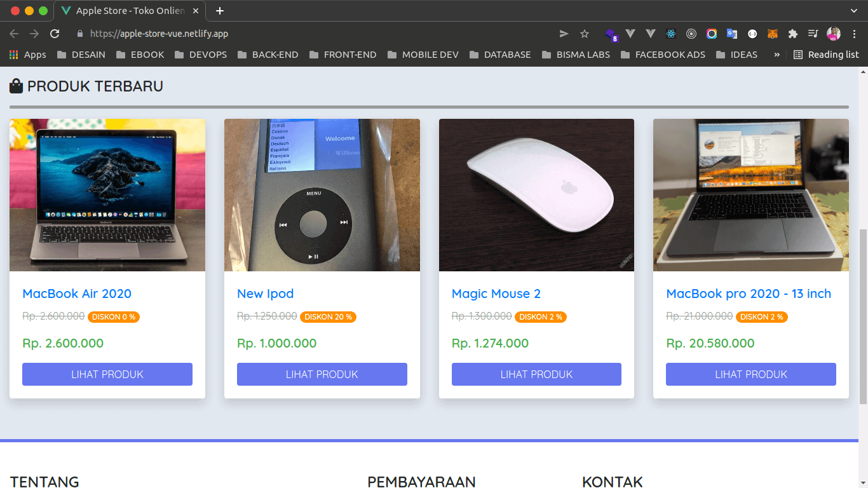This screenshot has width=868, height=488.
Task: Click LIHAT PRODUK for Magic Mouse 2
Action: coord(536,374)
